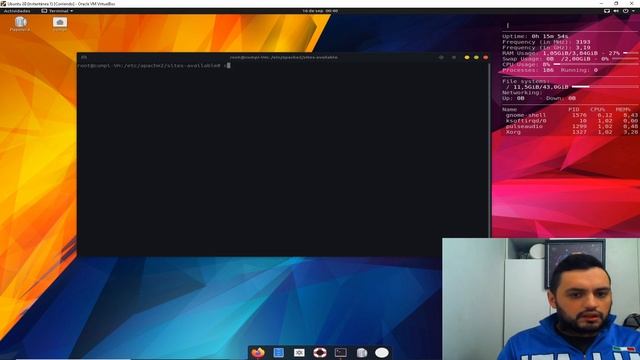This screenshot has height=360, width=640.
Task: Open the gray trash-like dock icon
Action: tap(362, 352)
